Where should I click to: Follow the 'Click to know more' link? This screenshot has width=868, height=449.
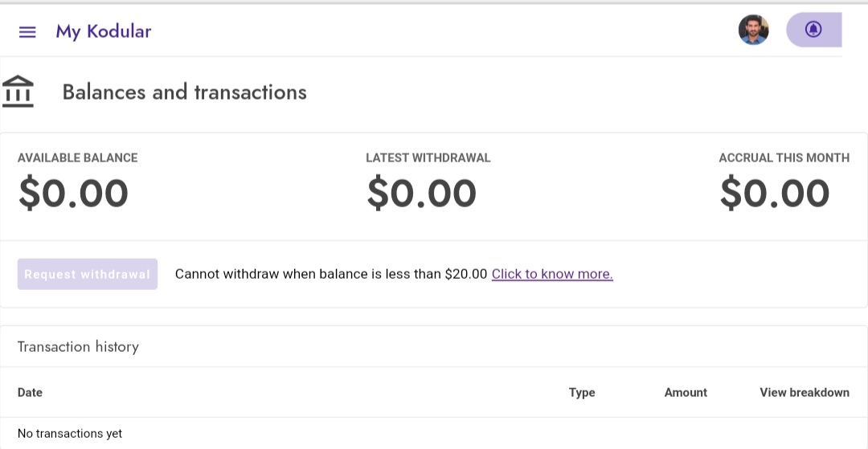coord(552,274)
